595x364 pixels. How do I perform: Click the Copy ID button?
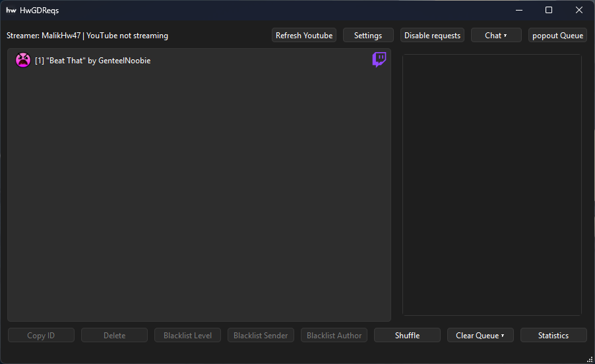[x=41, y=335]
